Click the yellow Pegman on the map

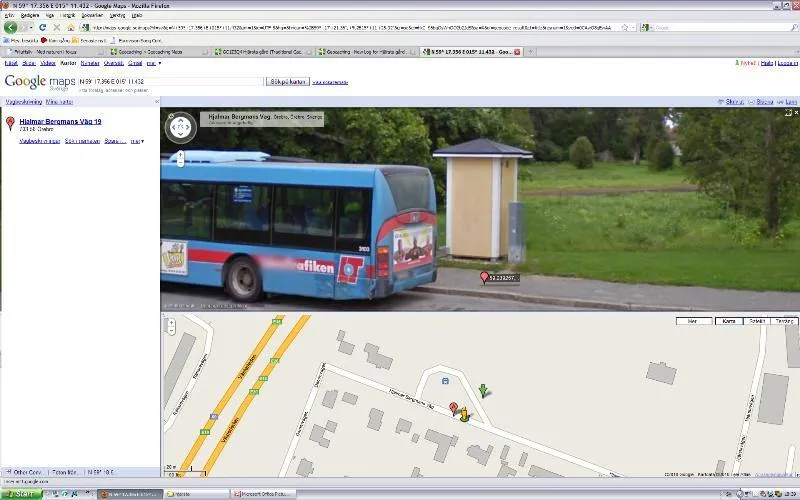[464, 413]
